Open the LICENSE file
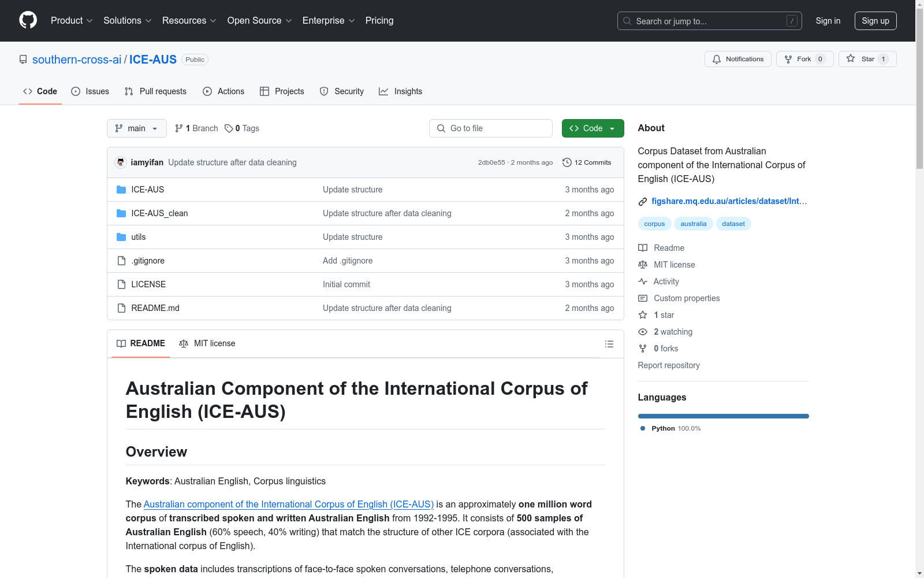 pos(148,284)
